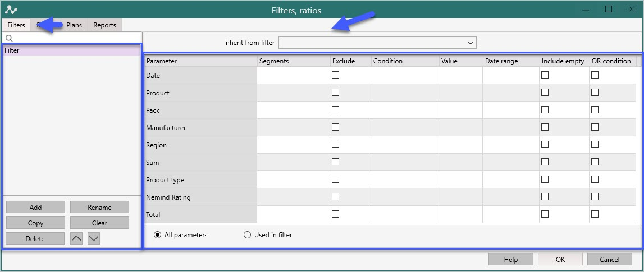Check OR condition for Region

point(595,144)
